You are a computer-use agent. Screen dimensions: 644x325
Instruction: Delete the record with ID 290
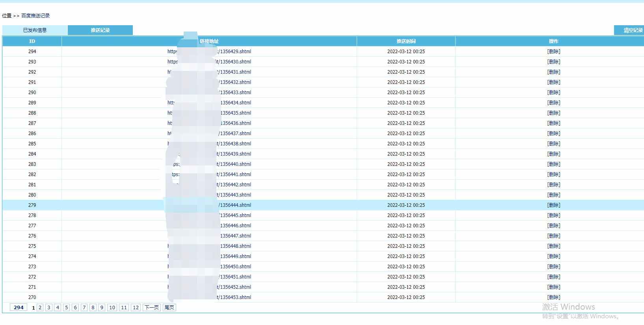click(x=554, y=93)
